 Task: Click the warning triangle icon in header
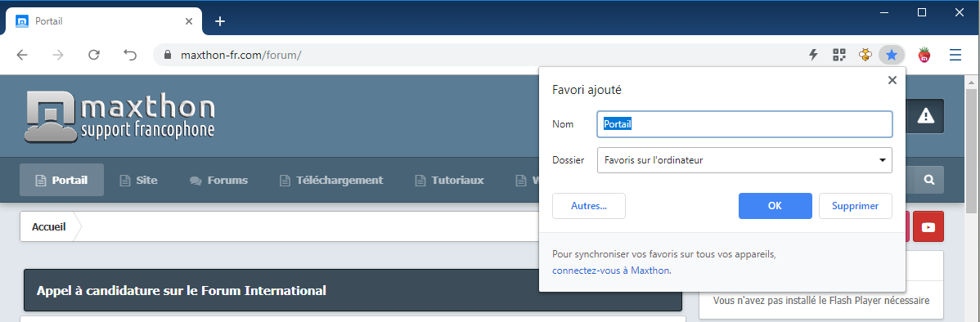click(x=925, y=115)
